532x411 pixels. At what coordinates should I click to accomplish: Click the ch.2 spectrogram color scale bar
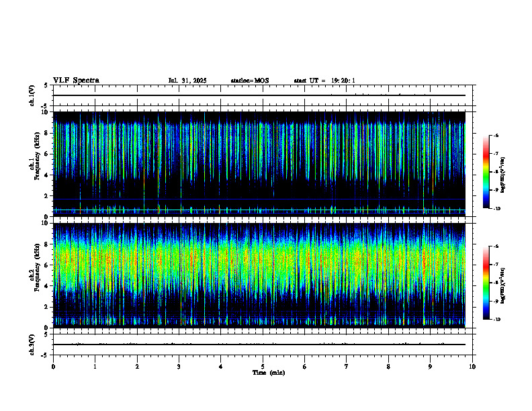[486, 283]
